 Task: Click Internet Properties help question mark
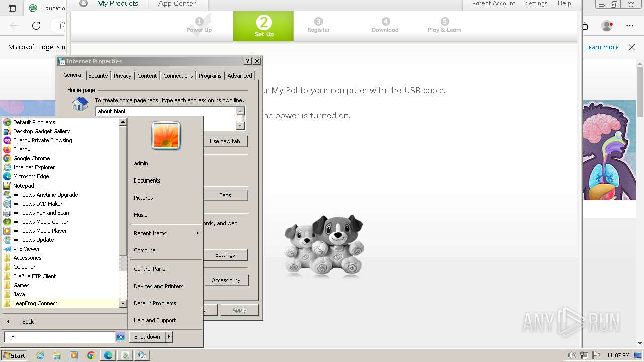[247, 61]
